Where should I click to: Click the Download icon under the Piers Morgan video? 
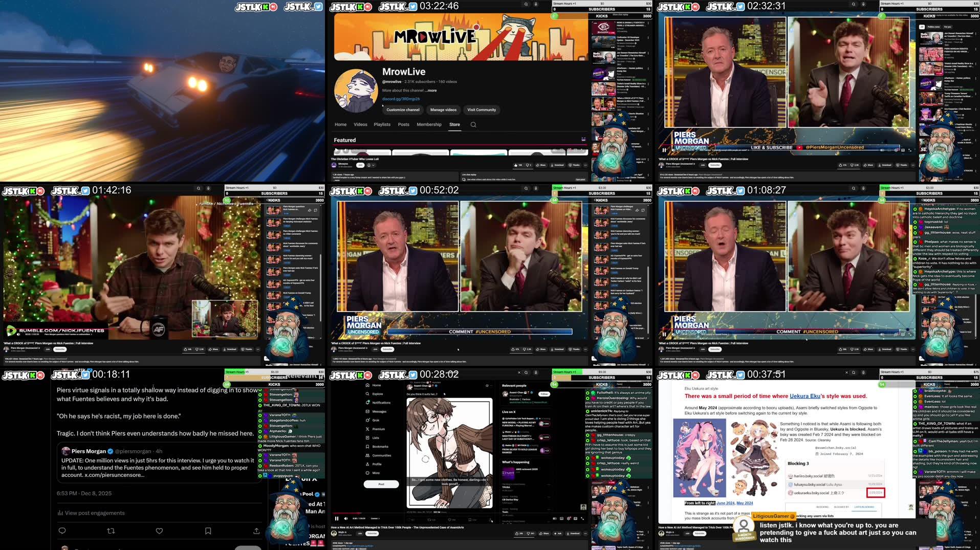click(558, 349)
